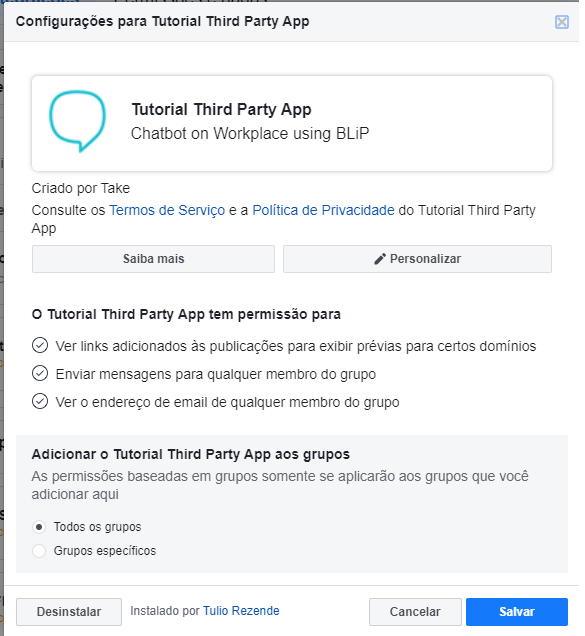Image resolution: width=585 pixels, height=636 pixels.
Task: Open the Política de Privacidade link
Action: tap(323, 210)
